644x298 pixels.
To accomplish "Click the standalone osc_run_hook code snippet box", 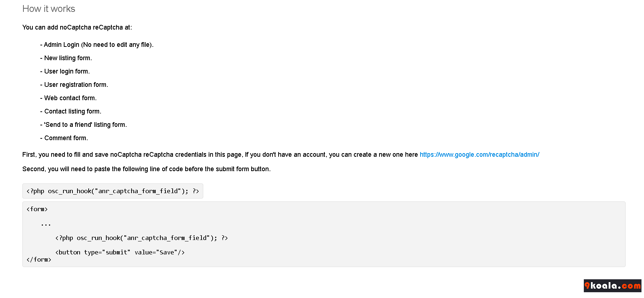I will [113, 191].
